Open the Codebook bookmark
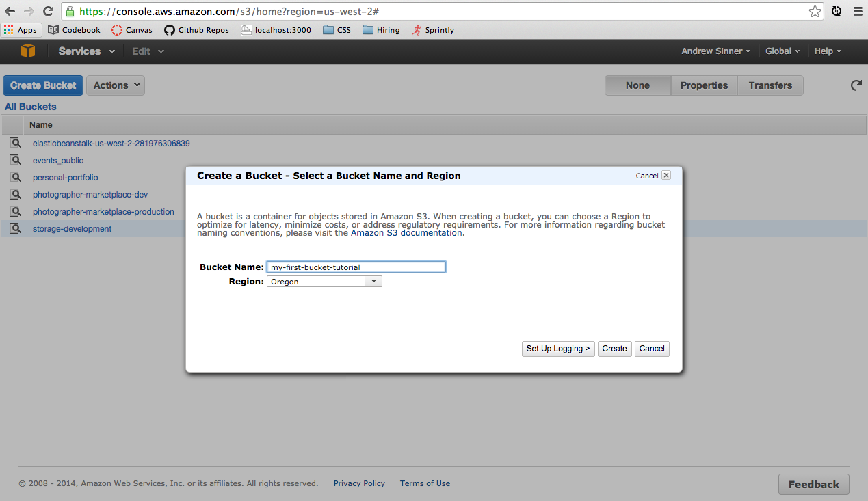868x501 pixels. point(75,30)
